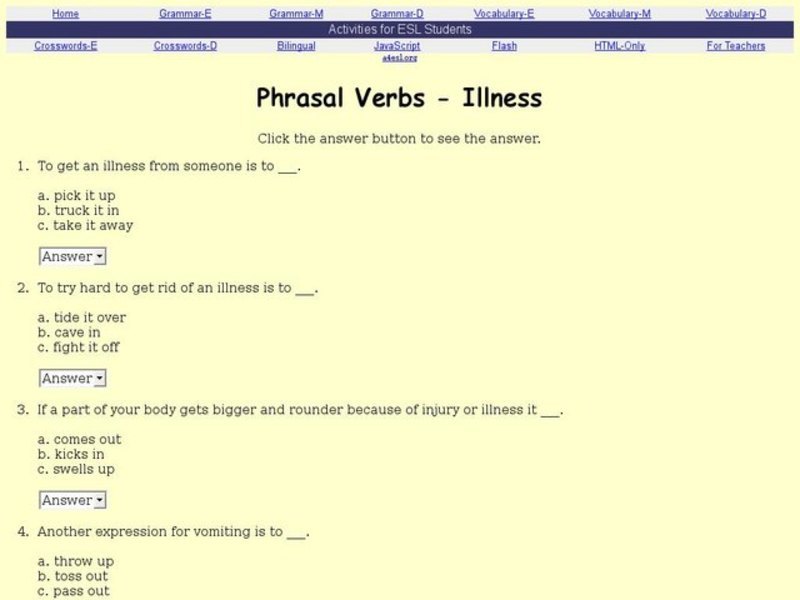
Task: Click the Phrasal Verbs - Illness heading
Action: (x=398, y=97)
